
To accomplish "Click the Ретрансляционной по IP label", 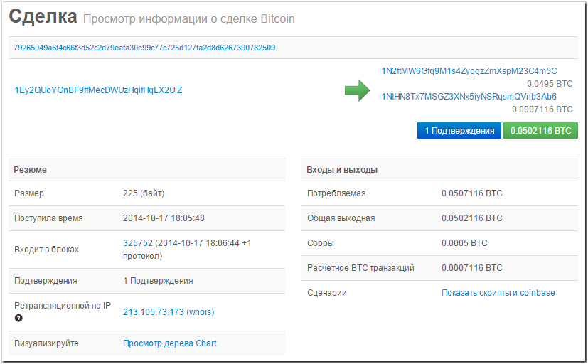I will click(63, 306).
